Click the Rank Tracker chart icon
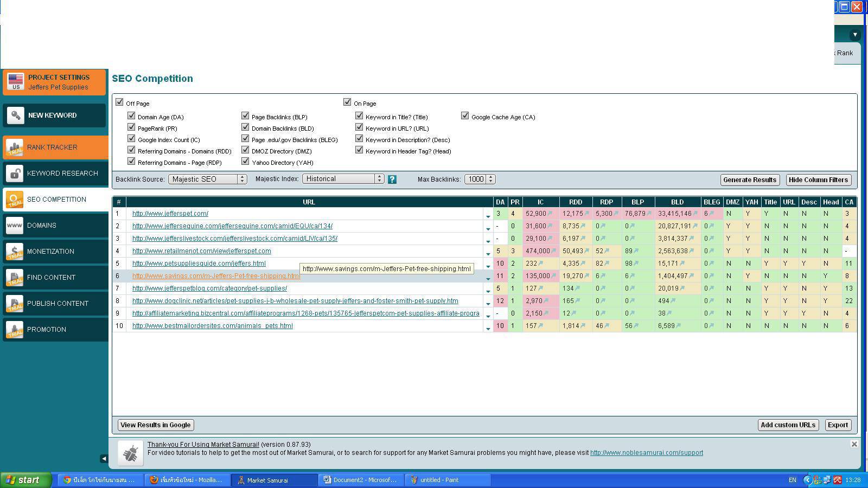Viewport: 868px width, 488px height. [15, 147]
